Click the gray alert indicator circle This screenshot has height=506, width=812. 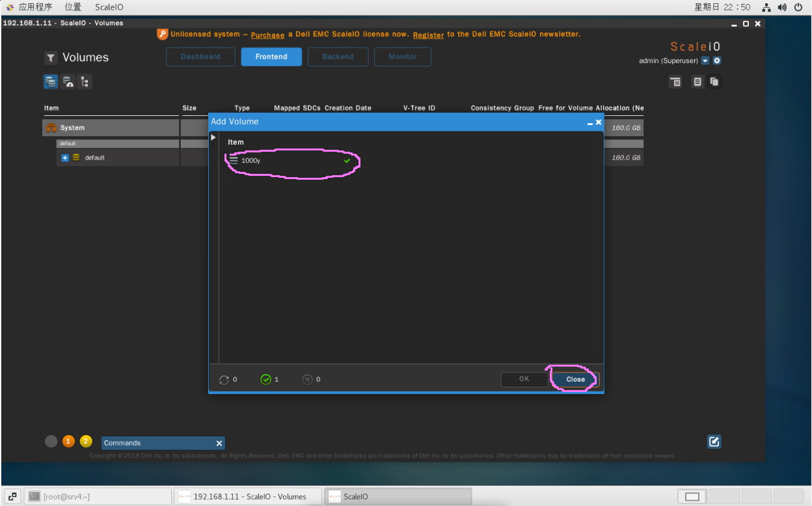pyautogui.click(x=51, y=441)
